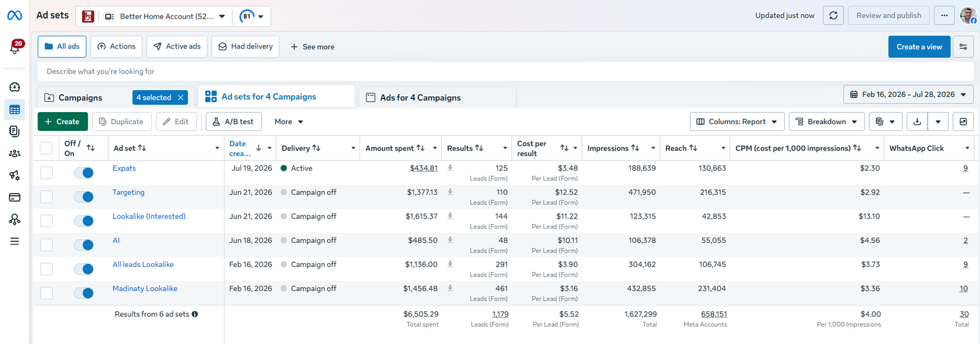Open view filter settings icon
Image resolution: width=980 pixels, height=344 pixels.
[963, 47]
